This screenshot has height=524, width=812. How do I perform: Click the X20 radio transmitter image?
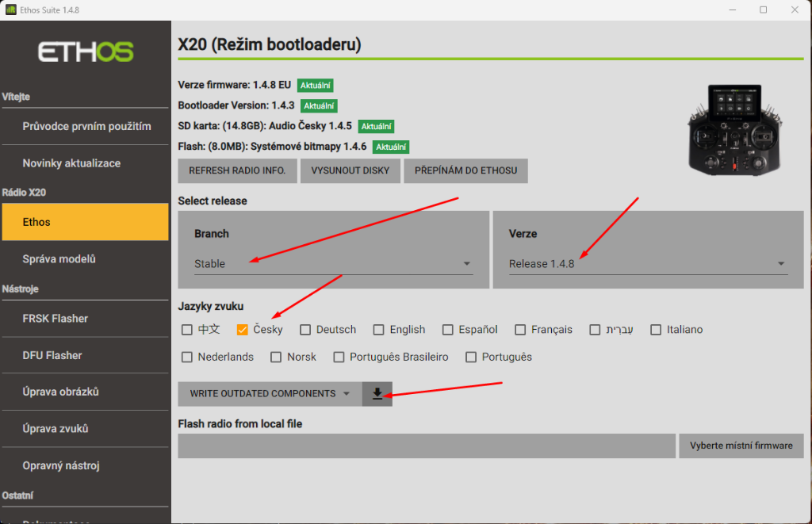pos(733,128)
